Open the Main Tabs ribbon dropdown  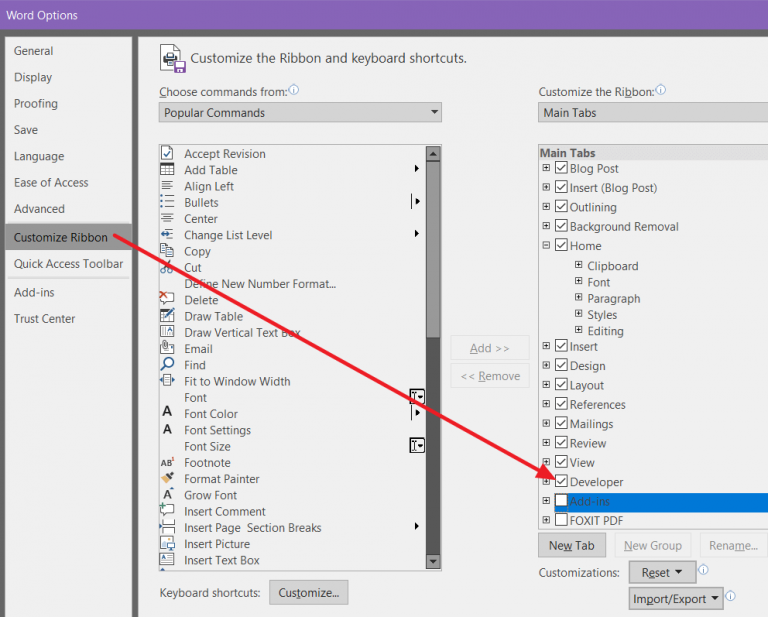pyautogui.click(x=653, y=112)
